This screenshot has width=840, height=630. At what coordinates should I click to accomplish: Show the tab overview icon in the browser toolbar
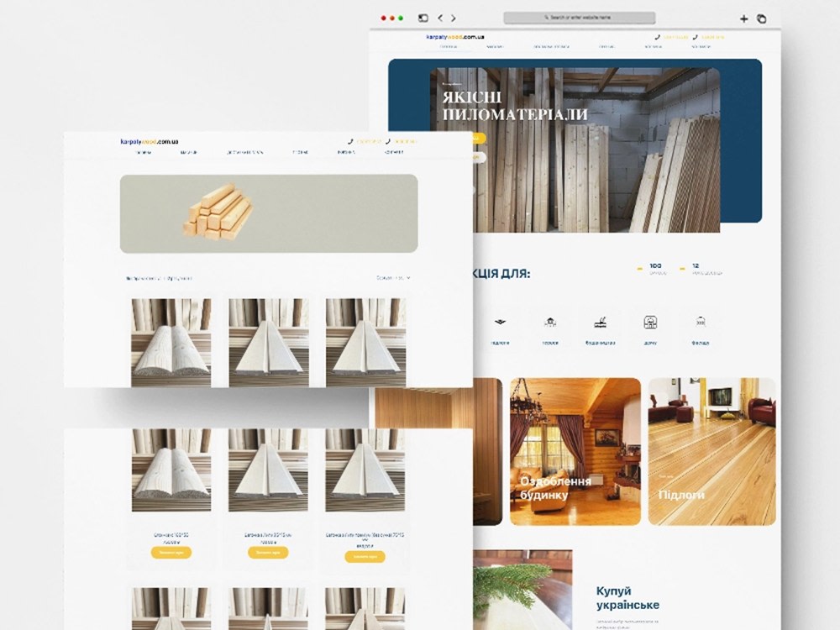point(761,18)
